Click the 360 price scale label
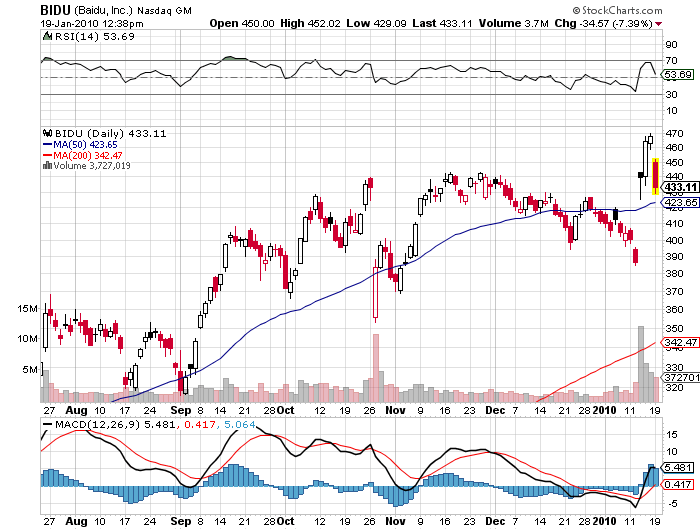The image size is (700, 530). (674, 309)
